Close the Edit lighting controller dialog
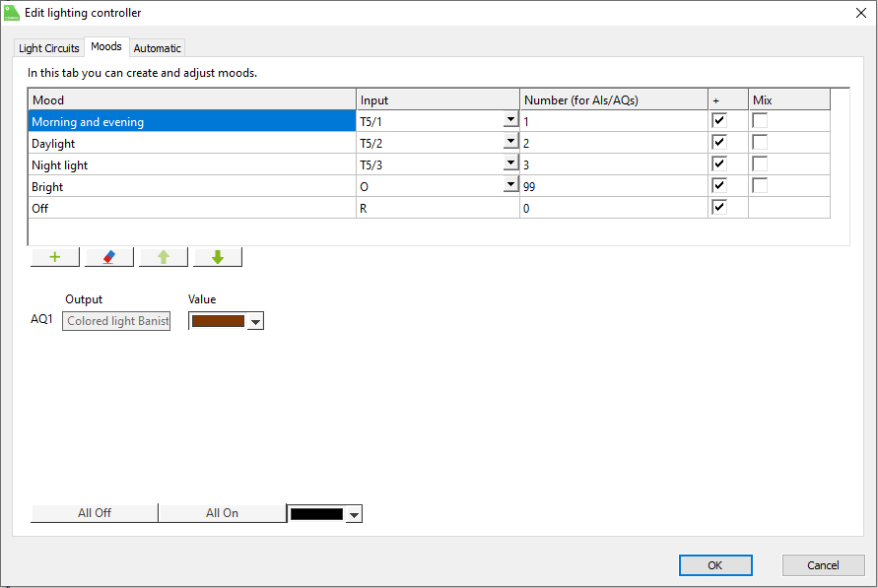Screen dimensions: 878x588 point(860,13)
